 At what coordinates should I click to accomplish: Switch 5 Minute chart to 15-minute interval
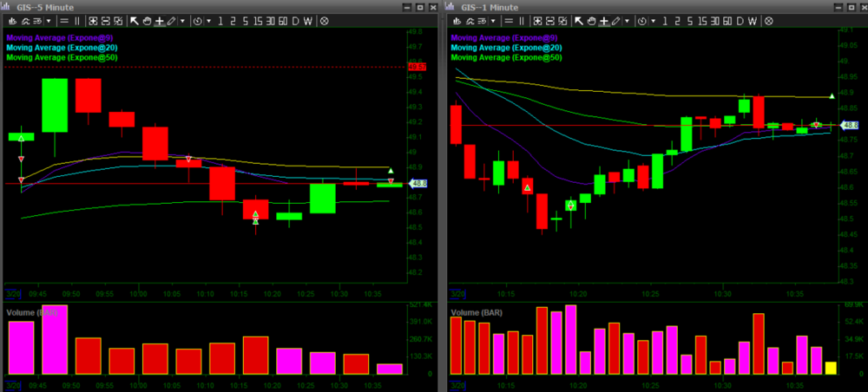[258, 20]
